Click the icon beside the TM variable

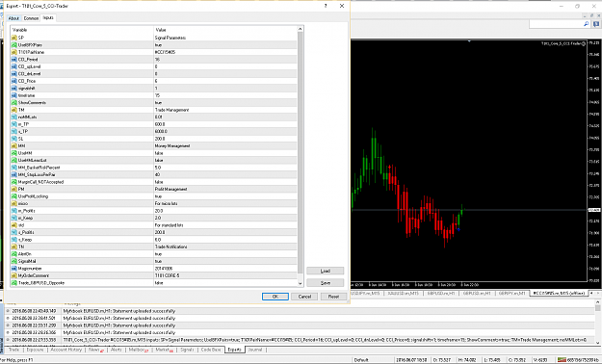point(14,110)
